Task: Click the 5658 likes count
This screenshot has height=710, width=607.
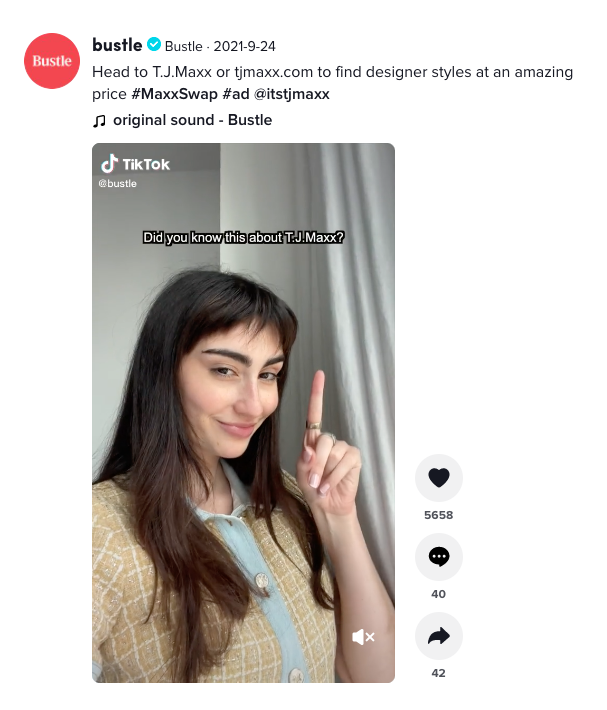Action: coord(439,515)
